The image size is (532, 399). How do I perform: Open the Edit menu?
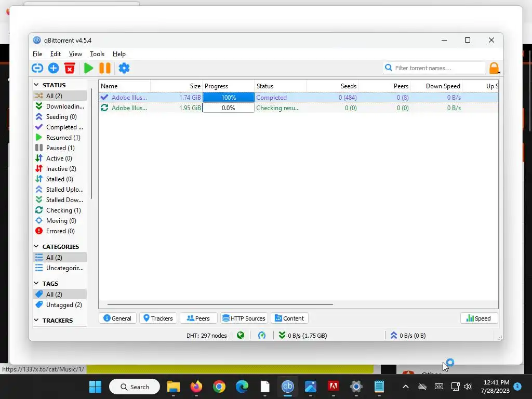(x=55, y=54)
